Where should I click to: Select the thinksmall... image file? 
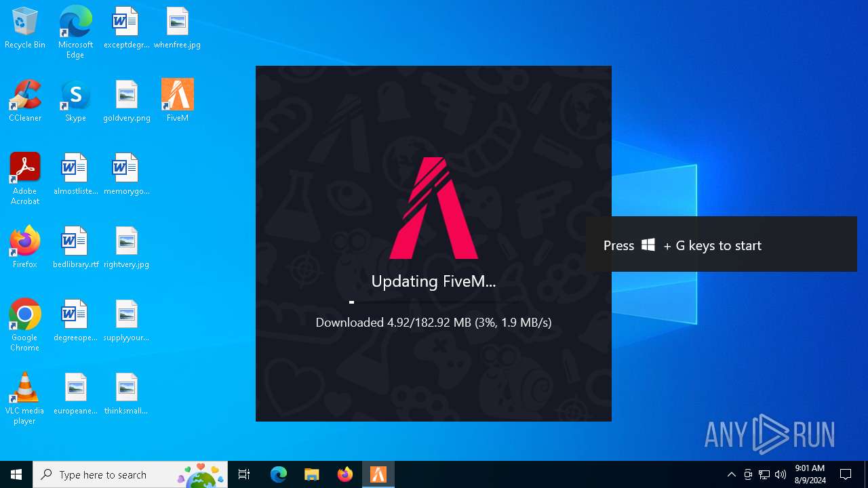126,394
